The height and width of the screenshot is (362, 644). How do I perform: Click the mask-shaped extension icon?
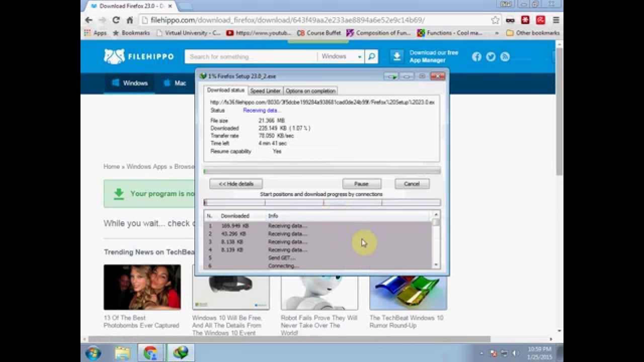tap(510, 20)
